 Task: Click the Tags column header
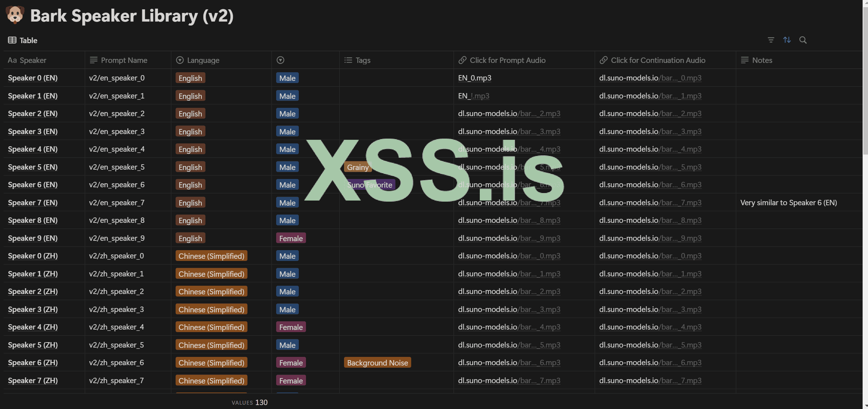click(363, 60)
